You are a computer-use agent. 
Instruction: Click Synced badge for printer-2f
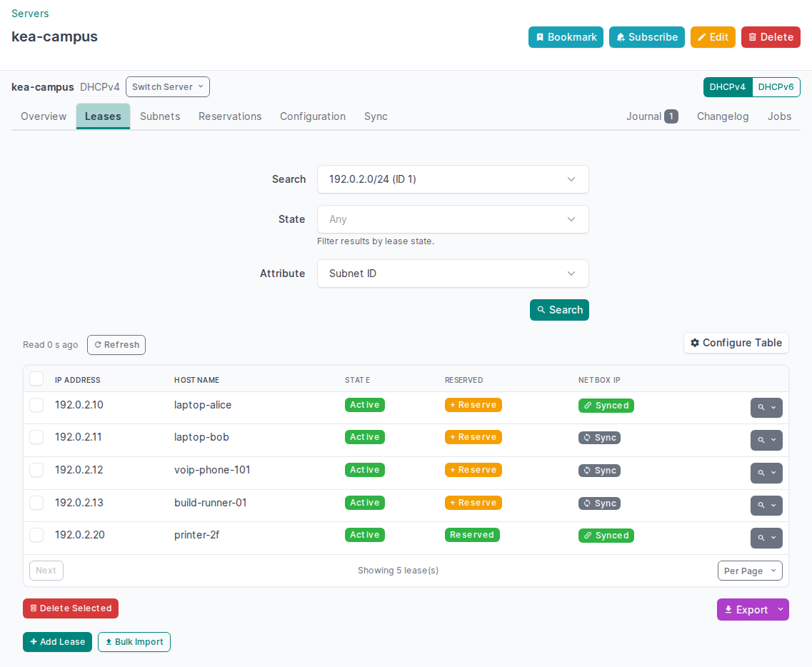click(606, 536)
